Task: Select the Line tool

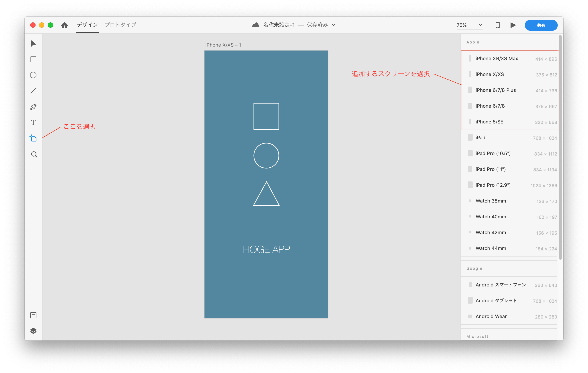Action: (33, 91)
